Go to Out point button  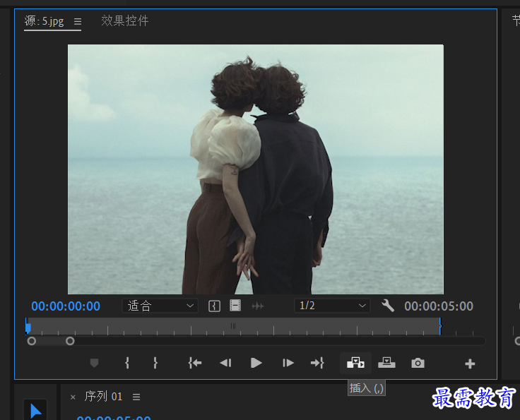(317, 363)
